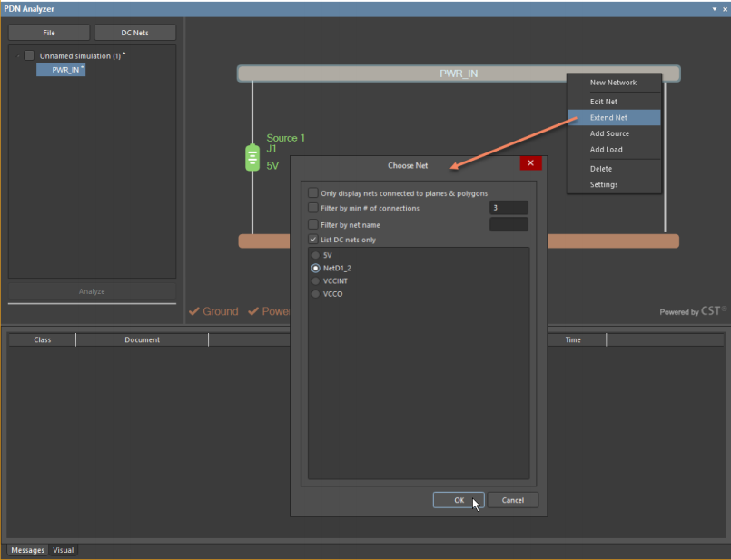Select the PWR_IN network tree item
The width and height of the screenshot is (731, 560).
(x=61, y=70)
